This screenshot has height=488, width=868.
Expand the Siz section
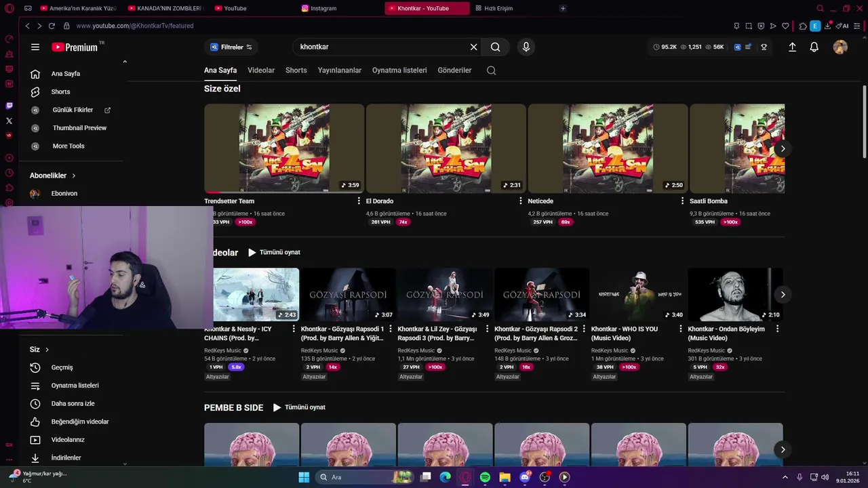(x=39, y=350)
